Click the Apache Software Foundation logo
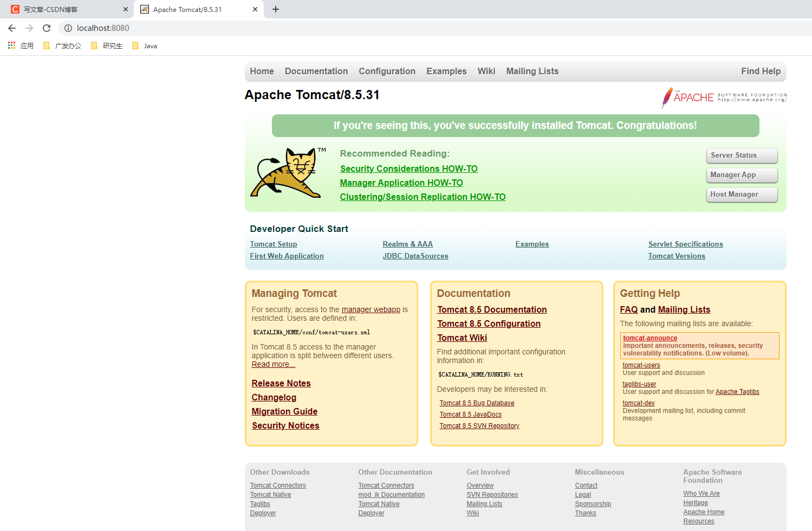 (x=724, y=98)
